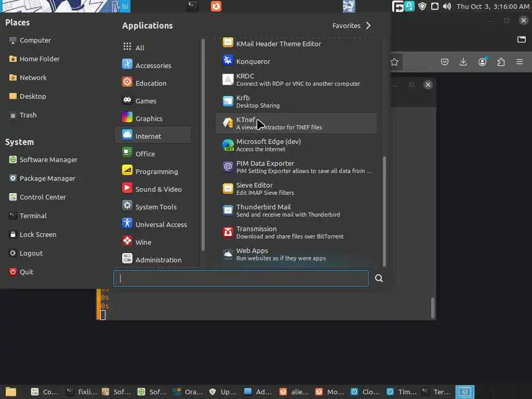Launch KRDC remote desktop client
Screen dimensions: 532x399
(296, 79)
